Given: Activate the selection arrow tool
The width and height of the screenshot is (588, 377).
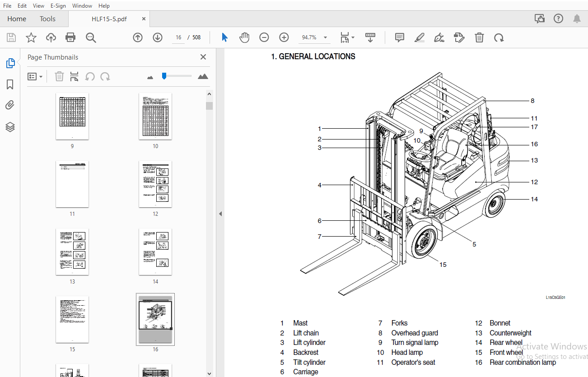Looking at the screenshot, I should pyautogui.click(x=224, y=37).
